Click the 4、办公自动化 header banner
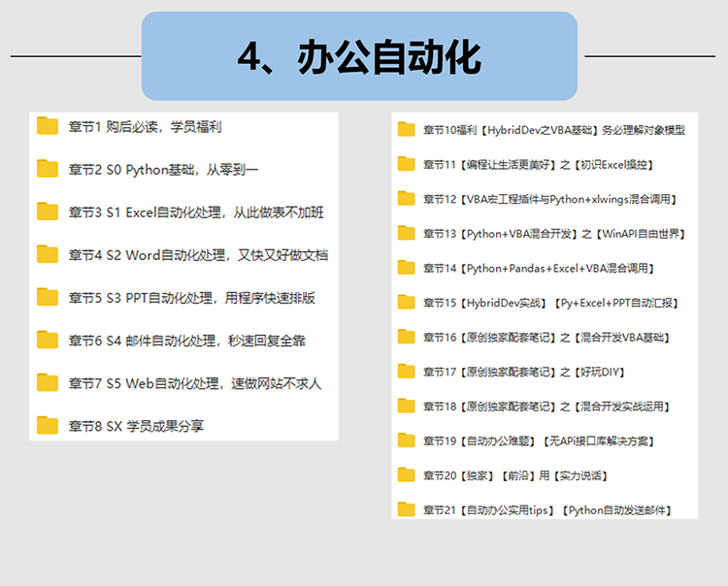 [359, 56]
